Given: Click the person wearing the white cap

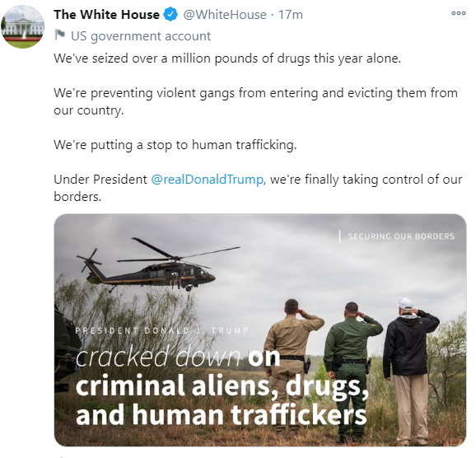Looking at the screenshot, I should point(411,367).
